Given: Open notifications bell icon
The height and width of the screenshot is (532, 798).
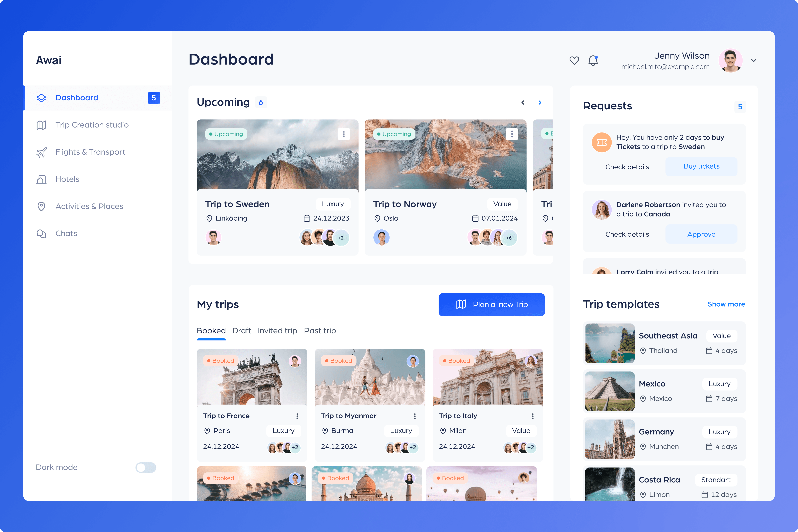Looking at the screenshot, I should click(593, 60).
